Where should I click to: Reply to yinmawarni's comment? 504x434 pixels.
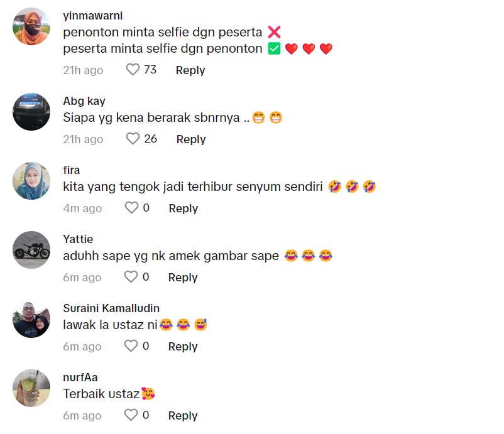coord(190,70)
